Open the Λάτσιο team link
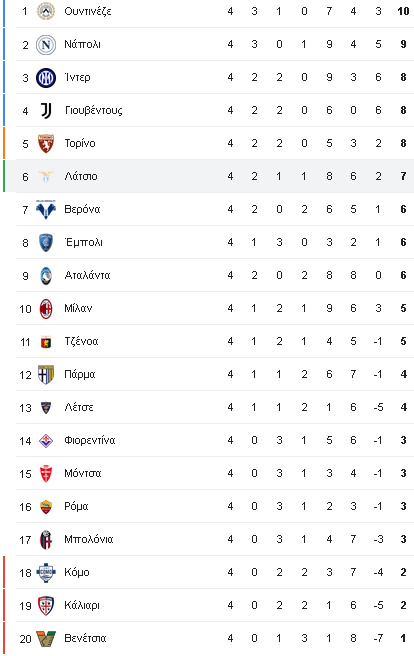 pyautogui.click(x=81, y=177)
